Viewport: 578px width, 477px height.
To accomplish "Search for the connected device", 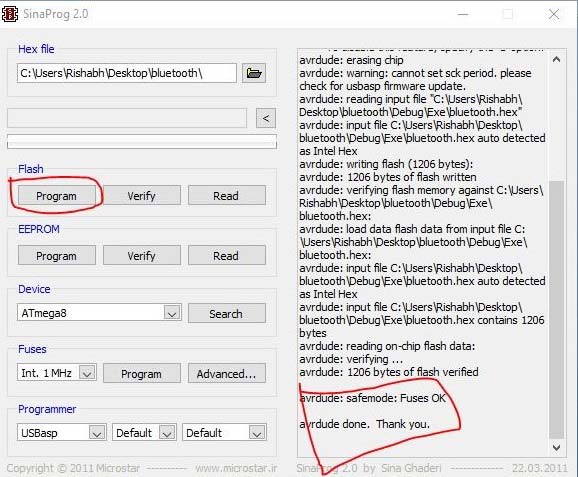I will point(226,313).
